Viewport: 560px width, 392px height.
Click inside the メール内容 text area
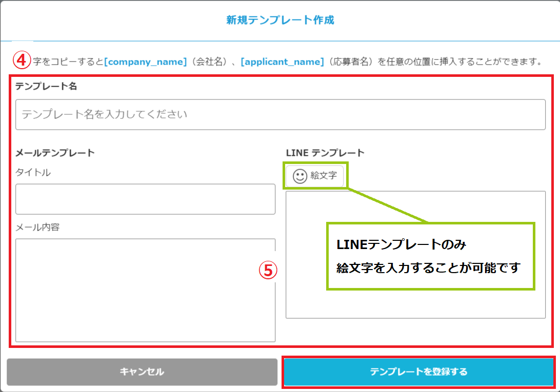pyautogui.click(x=145, y=290)
